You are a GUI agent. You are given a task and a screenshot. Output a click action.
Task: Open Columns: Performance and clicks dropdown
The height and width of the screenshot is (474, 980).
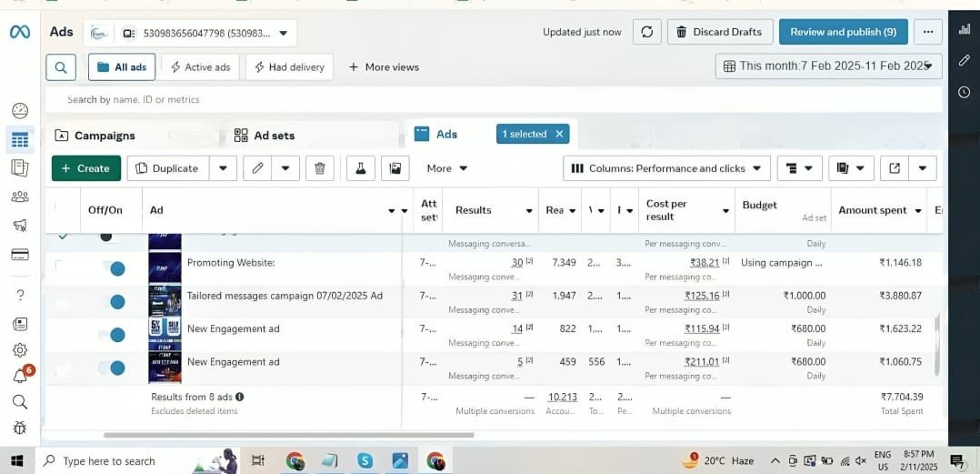[667, 168]
